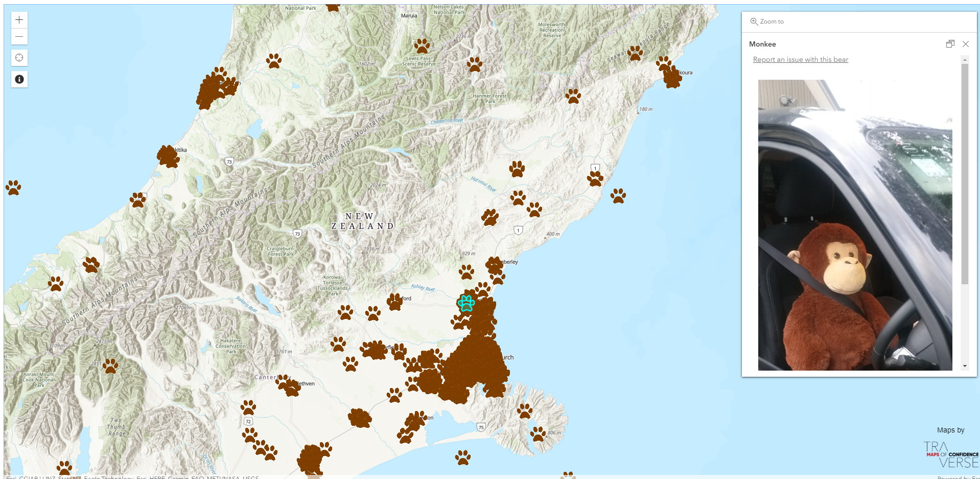Close the Monkee popup
This screenshot has height=479, width=980.
click(x=966, y=44)
